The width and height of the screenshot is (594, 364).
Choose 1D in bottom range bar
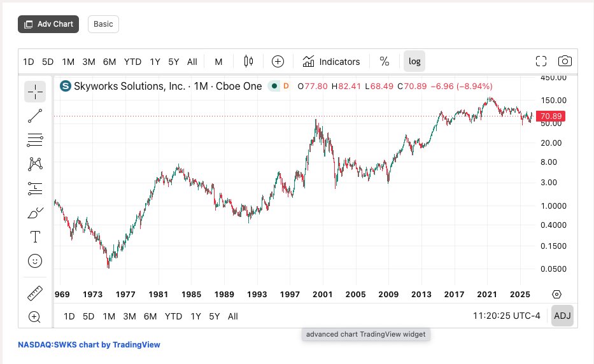tap(69, 316)
